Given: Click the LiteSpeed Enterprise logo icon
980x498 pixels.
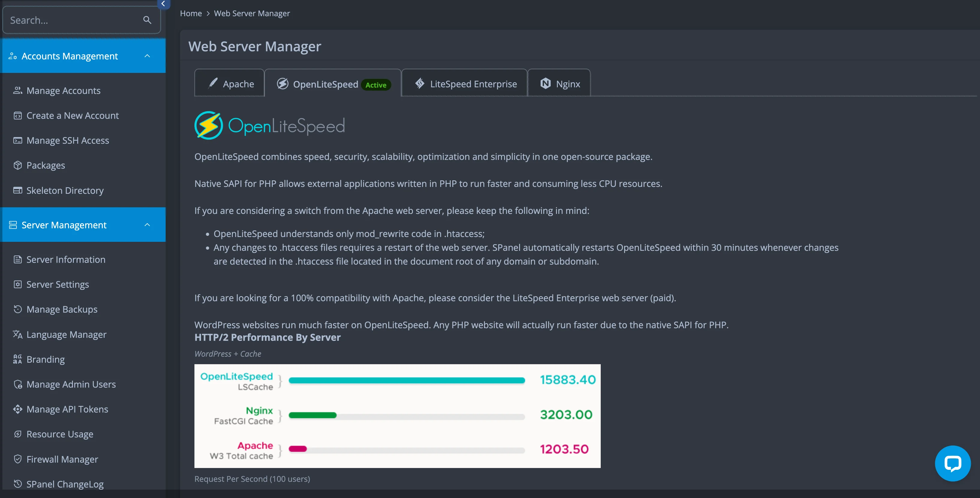Looking at the screenshot, I should (419, 83).
